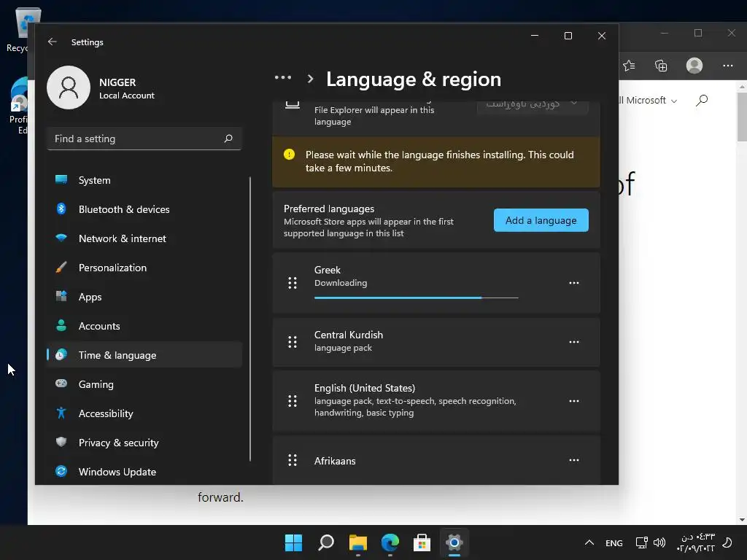Click the Language & region heading
The height and width of the screenshot is (560, 747).
[x=414, y=79]
